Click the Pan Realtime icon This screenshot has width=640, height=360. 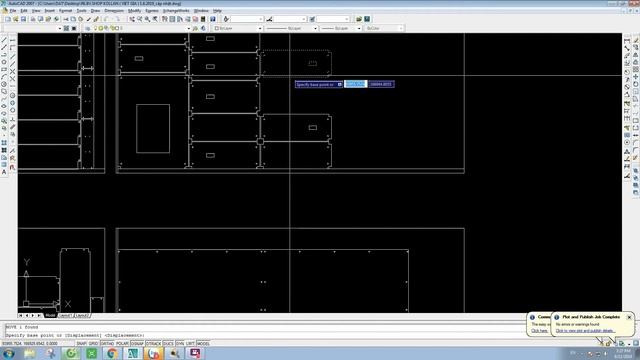coord(132,19)
